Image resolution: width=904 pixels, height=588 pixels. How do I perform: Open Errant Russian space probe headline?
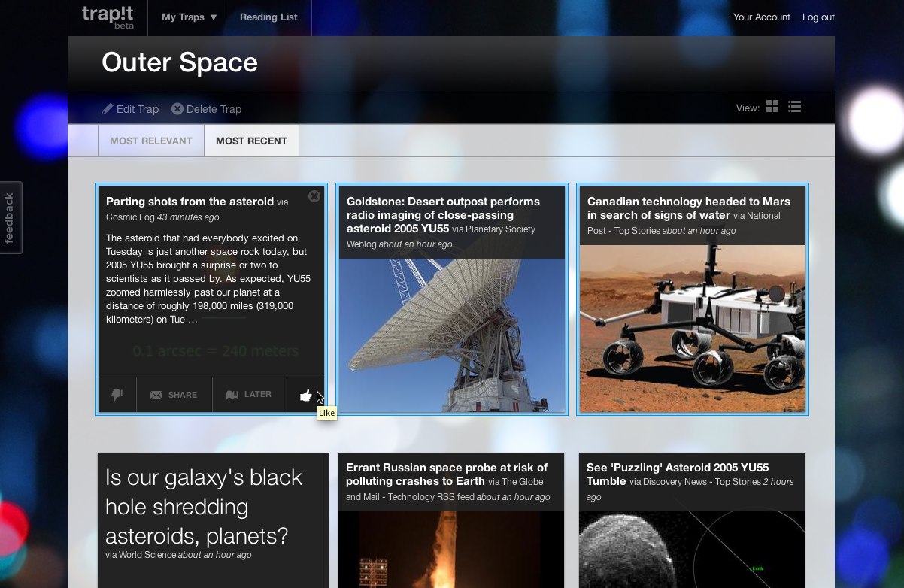[447, 474]
